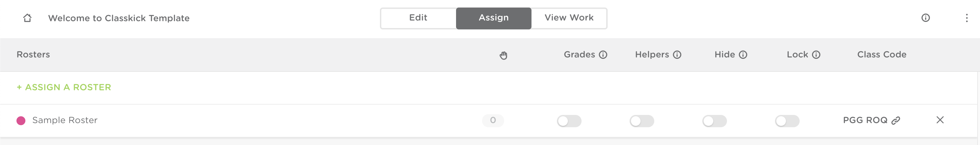The image size is (980, 145).
Task: Click the pink Sample Roster color dot
Action: (21, 121)
